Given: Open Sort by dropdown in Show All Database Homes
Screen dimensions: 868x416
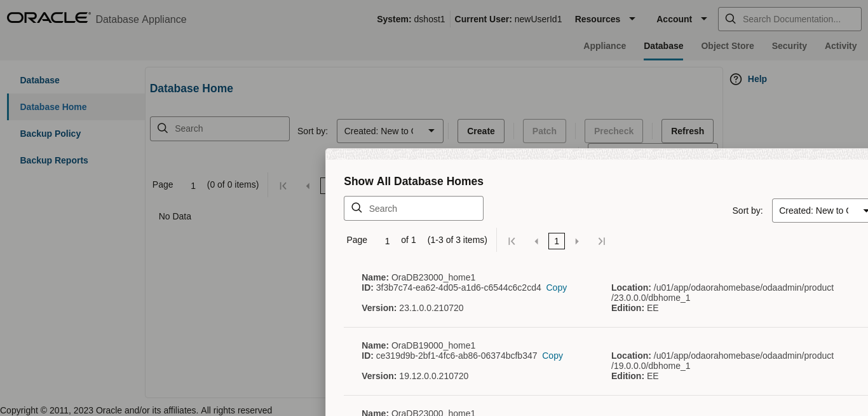Looking at the screenshot, I should click(820, 211).
